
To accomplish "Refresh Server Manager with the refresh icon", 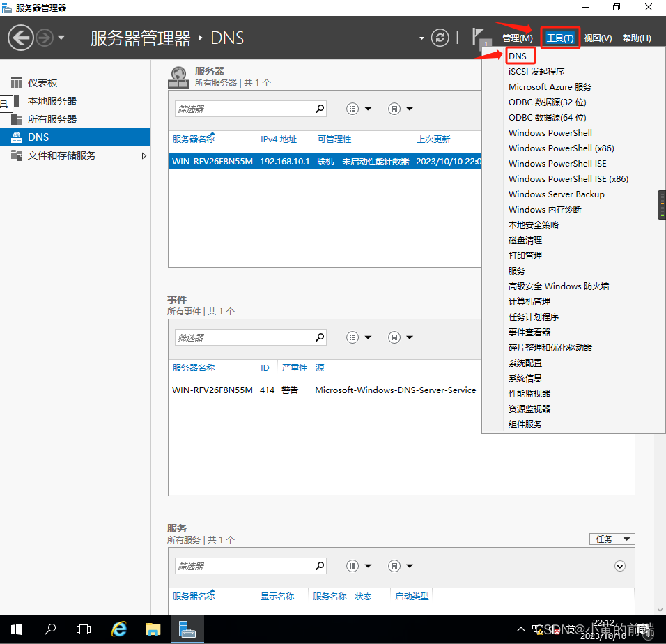I will 440,38.
